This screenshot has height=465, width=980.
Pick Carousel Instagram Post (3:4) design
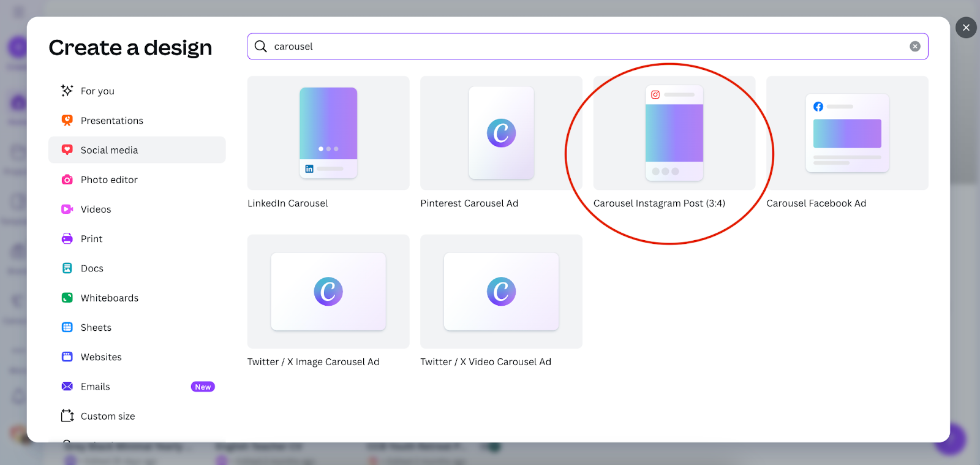pyautogui.click(x=674, y=133)
